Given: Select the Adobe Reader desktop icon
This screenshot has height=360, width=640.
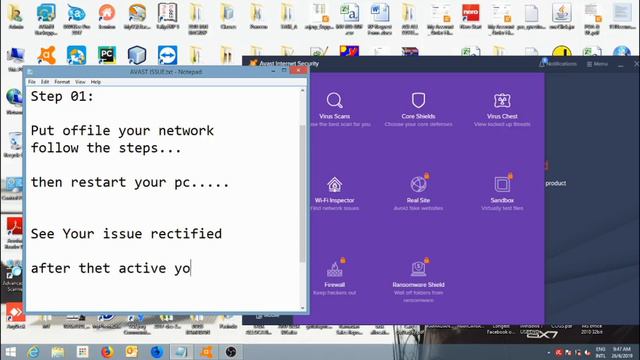Looking at the screenshot, I should (x=15, y=233).
